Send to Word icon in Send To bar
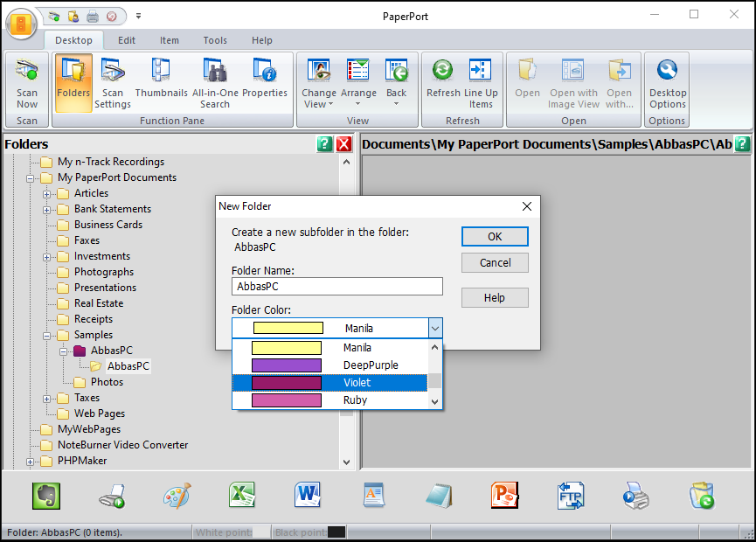The image size is (756, 542). coord(308,495)
